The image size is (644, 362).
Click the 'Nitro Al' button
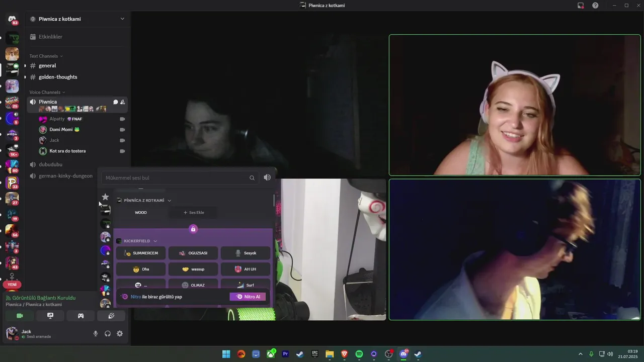coord(248,297)
